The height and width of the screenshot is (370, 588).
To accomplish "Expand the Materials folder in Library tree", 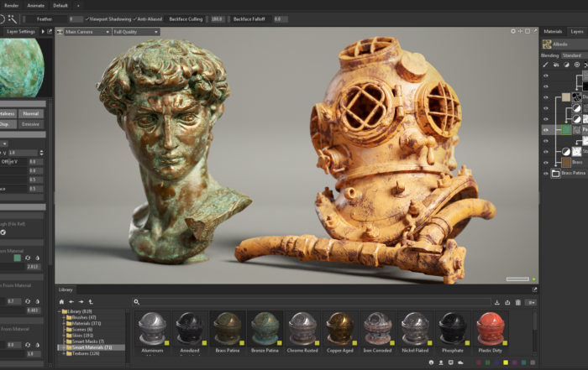I will (64, 323).
